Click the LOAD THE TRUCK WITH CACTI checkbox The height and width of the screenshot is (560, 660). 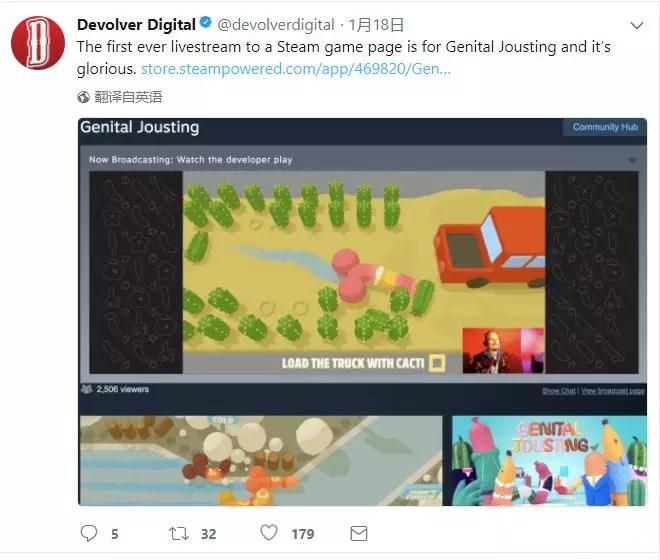(436, 363)
